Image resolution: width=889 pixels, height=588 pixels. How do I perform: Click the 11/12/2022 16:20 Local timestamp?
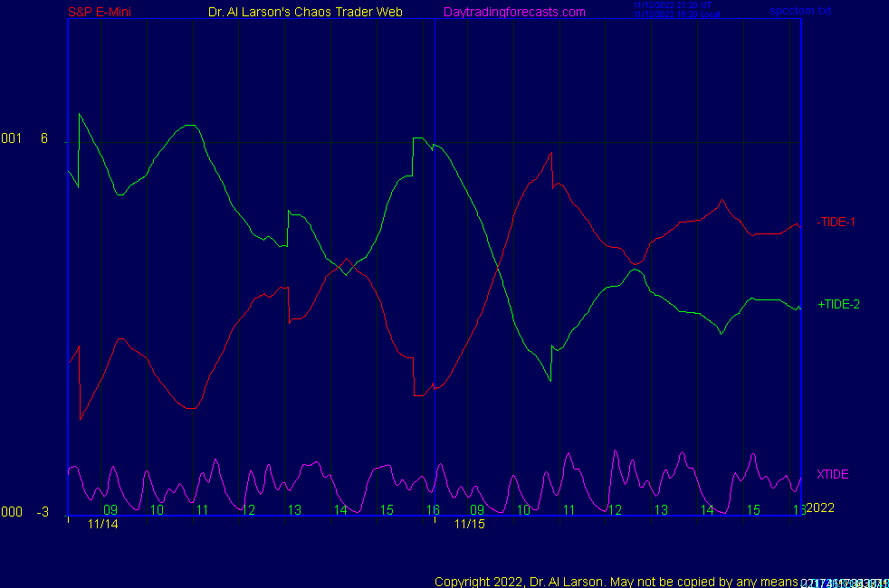(x=676, y=14)
